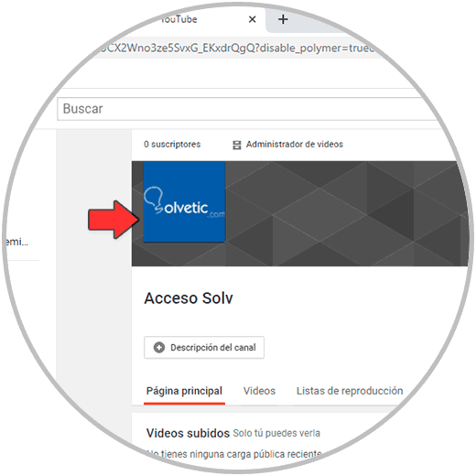
Task: Click the gray channel banner art
Action: (345, 213)
